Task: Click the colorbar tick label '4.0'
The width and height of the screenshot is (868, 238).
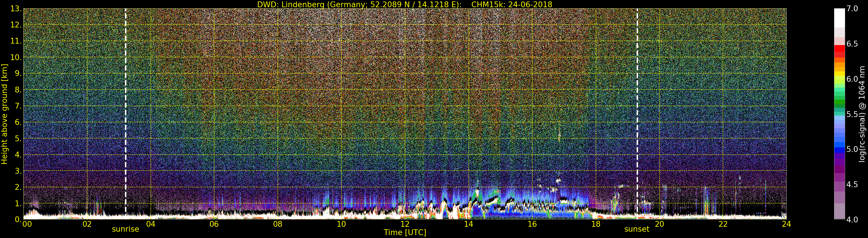Action: pos(852,219)
